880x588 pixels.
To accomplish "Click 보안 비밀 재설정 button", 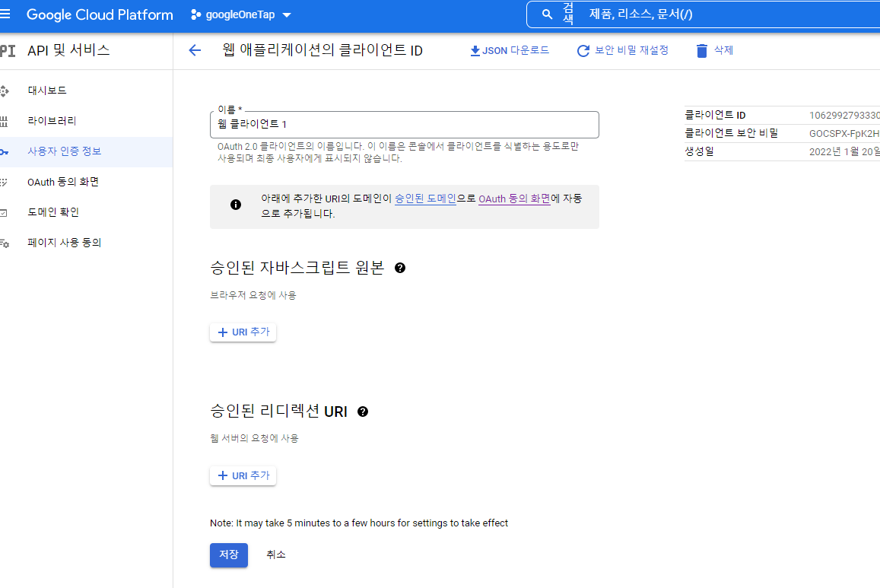I will pyautogui.click(x=622, y=50).
